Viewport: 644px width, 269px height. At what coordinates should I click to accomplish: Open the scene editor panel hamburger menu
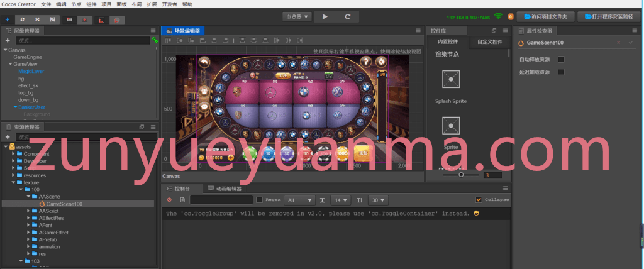tap(418, 30)
